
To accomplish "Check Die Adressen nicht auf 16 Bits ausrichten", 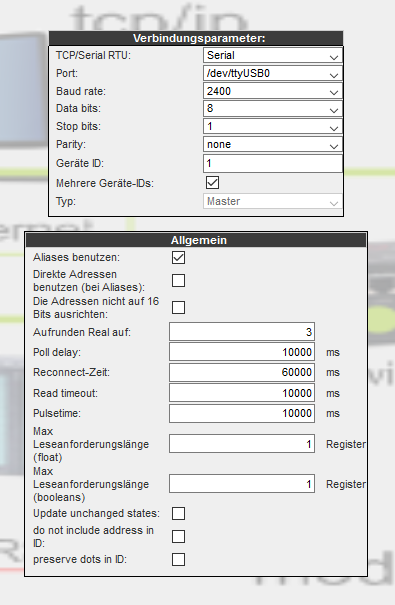I will (179, 308).
